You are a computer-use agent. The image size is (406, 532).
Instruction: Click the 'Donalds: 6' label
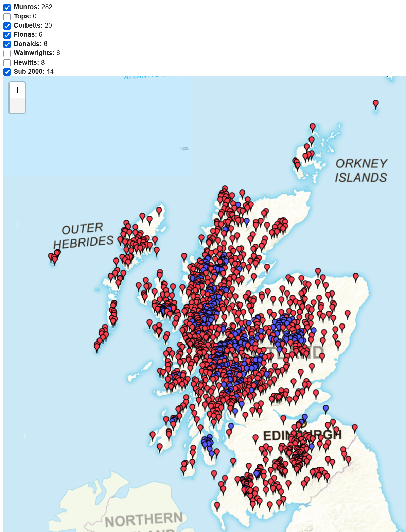point(31,44)
